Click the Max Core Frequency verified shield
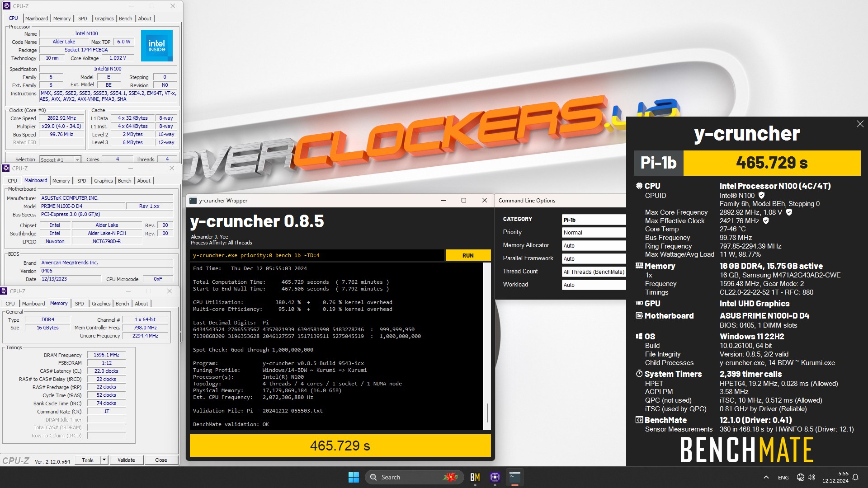Screen dimensions: 868x488 [x=789, y=212]
